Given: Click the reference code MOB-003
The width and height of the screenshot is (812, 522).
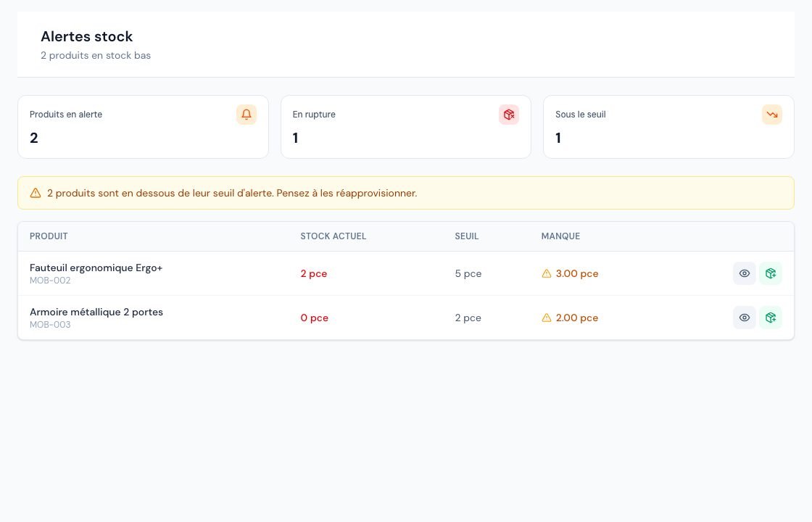Looking at the screenshot, I should [50, 325].
